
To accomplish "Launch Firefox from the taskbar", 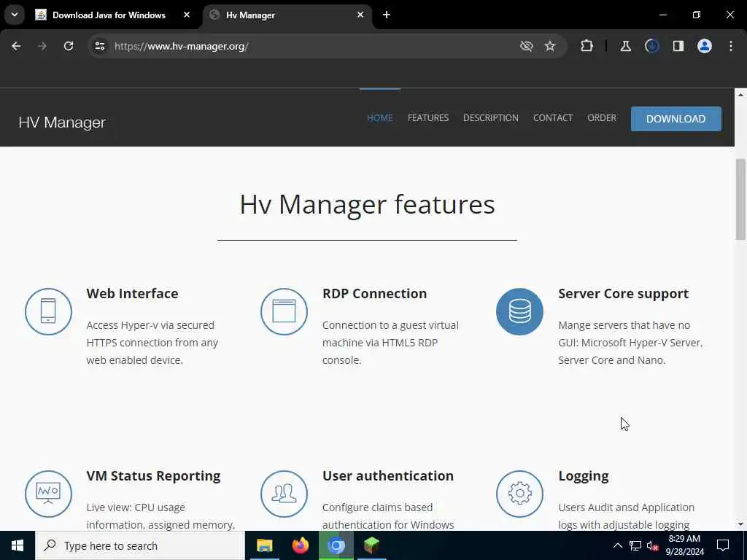I will 300,545.
